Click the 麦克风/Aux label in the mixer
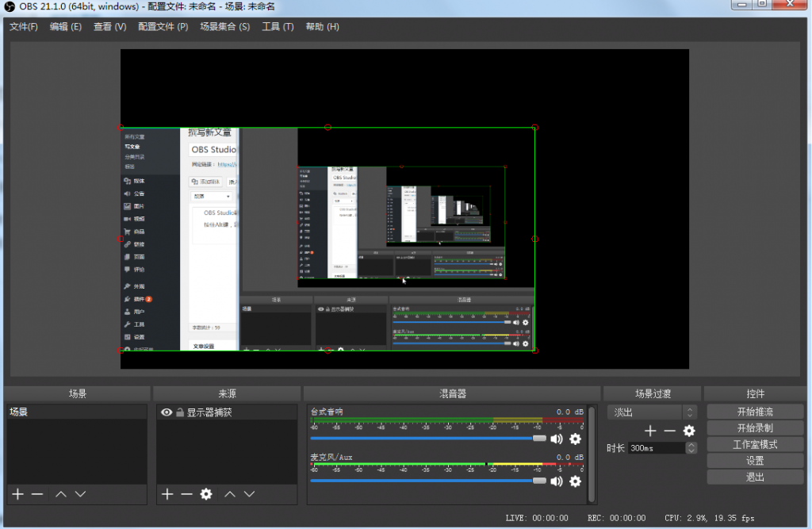Screen dimensions: 812x529 point(331,458)
